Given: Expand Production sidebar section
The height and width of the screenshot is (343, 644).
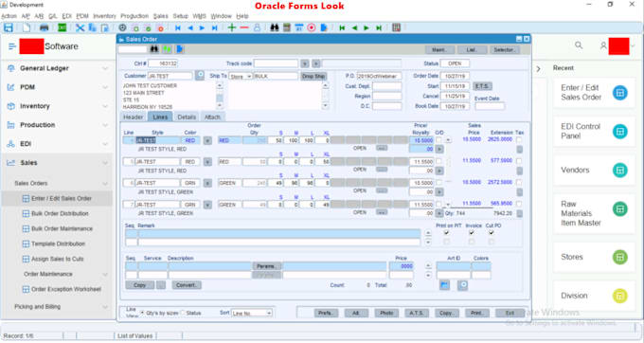Looking at the screenshot, I should (x=105, y=125).
